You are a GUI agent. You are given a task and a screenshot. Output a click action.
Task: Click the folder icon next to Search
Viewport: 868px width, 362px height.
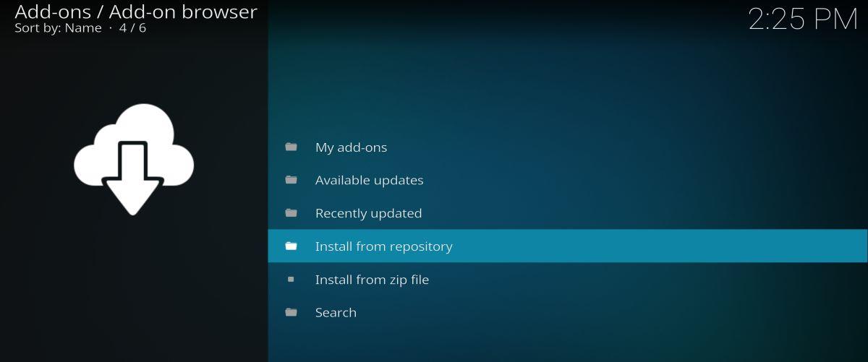click(x=291, y=312)
